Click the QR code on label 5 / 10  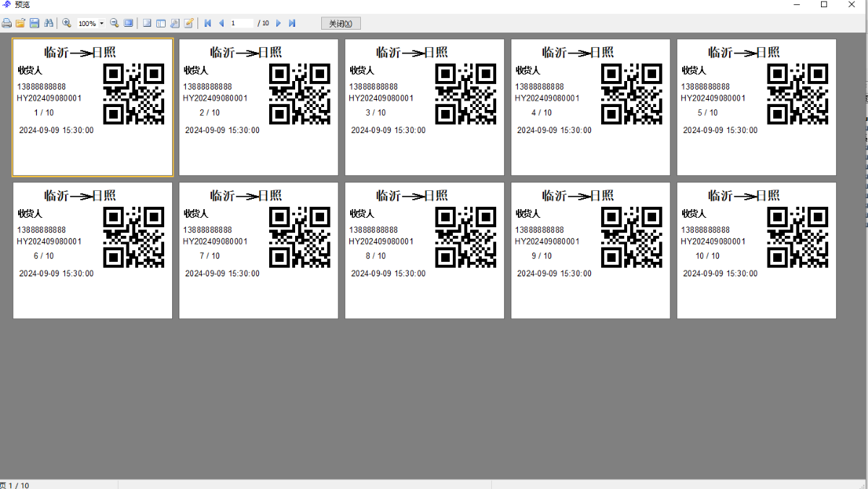click(x=798, y=94)
